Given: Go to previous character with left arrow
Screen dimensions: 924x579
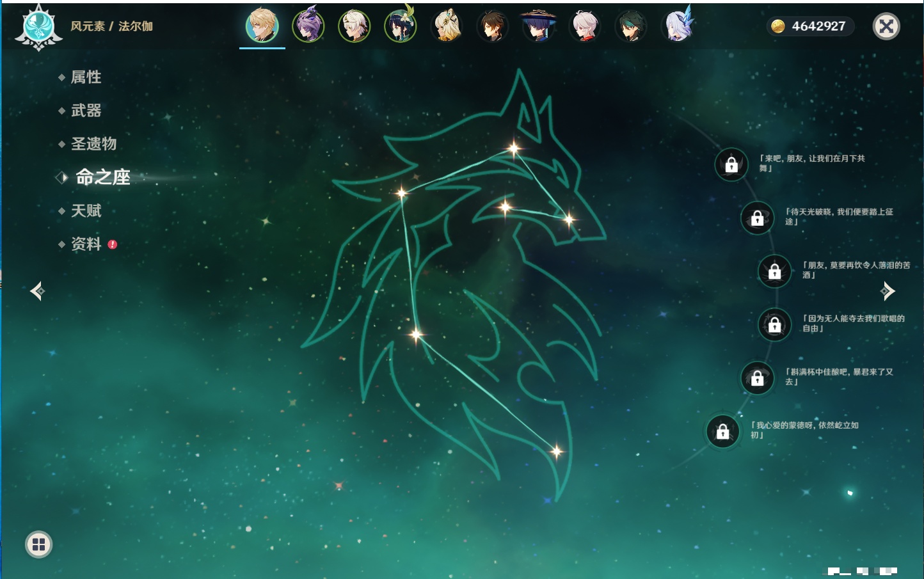Looking at the screenshot, I should [x=37, y=291].
